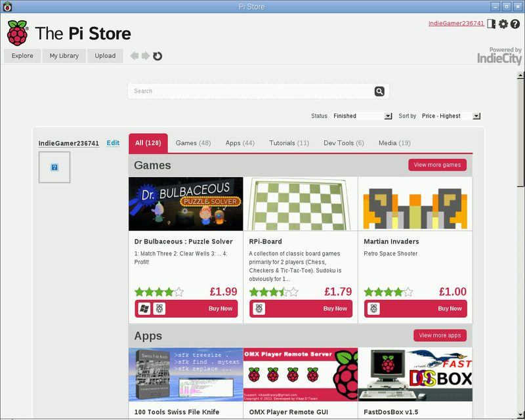Click the Pi Store title bar app icon
The height and width of the screenshot is (420, 525).
coord(7,7)
